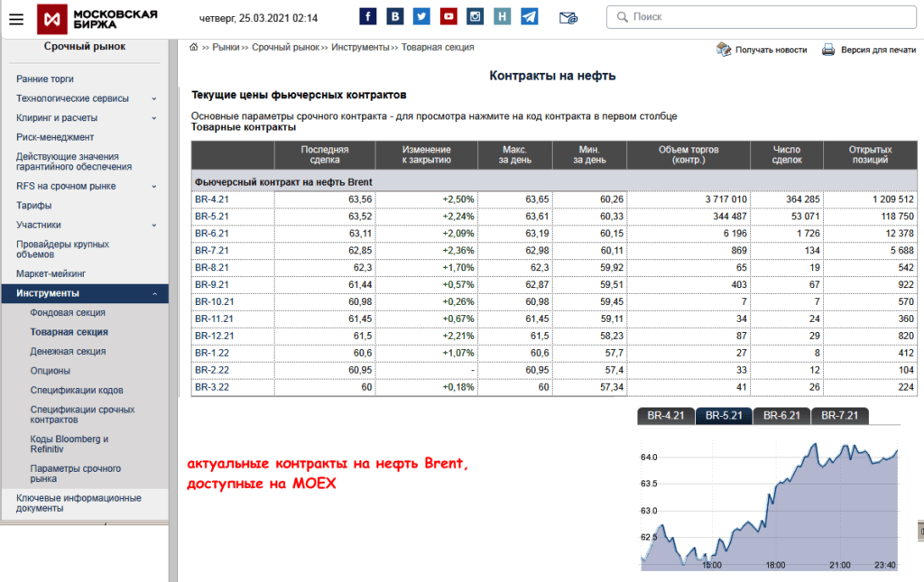
Task: Open the YouTube channel icon
Action: point(448,14)
